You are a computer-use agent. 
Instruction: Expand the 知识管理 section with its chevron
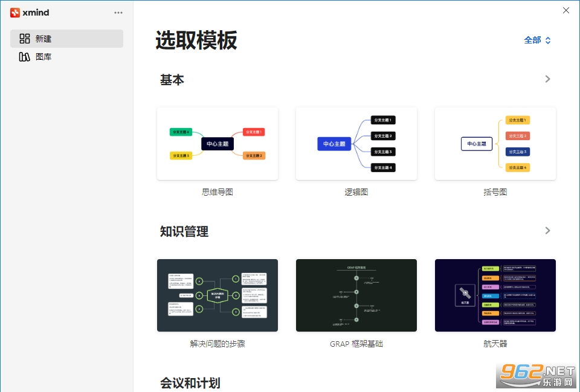point(548,230)
